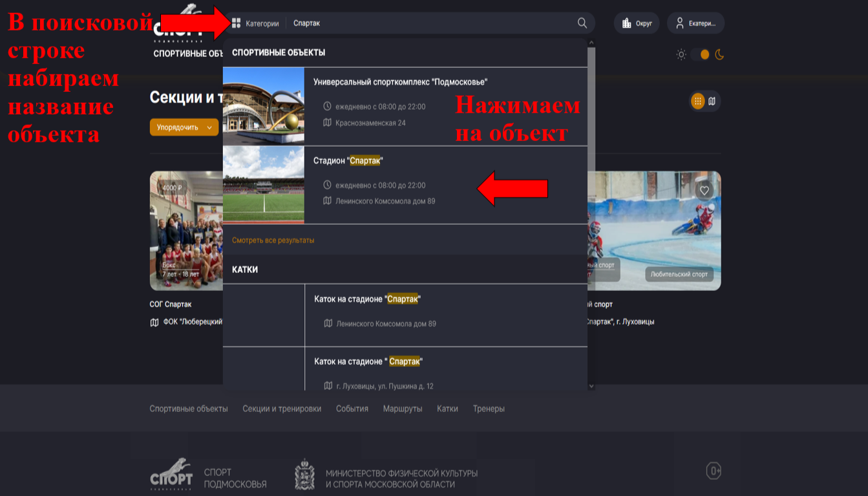
Task: Click the boxing section card image
Action: (186, 230)
